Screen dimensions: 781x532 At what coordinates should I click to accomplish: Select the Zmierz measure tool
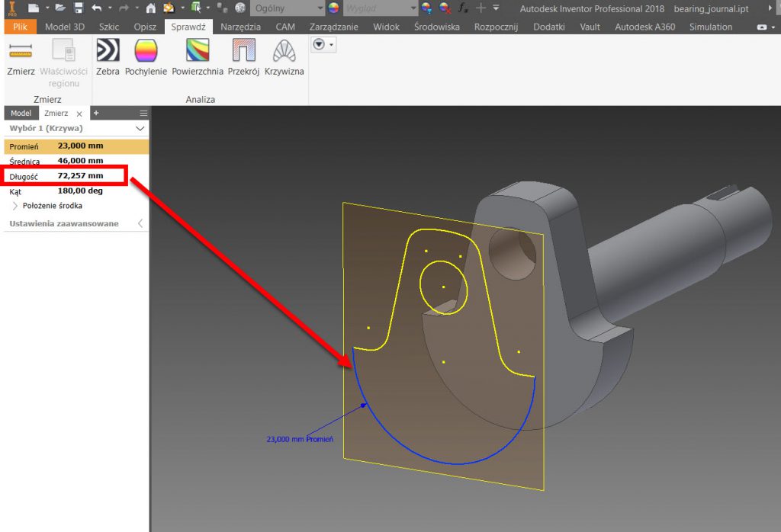click(21, 58)
